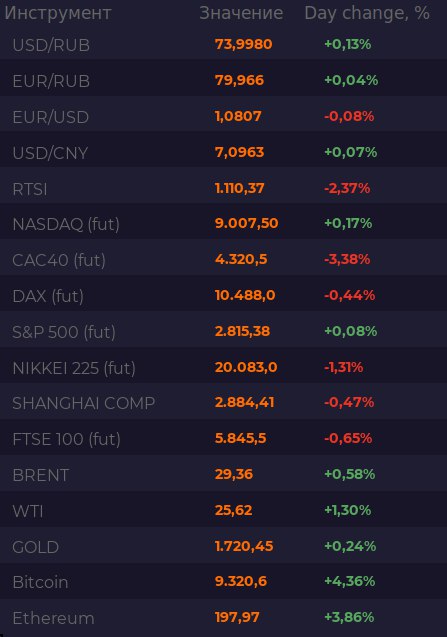Click the FTSE 100 (fut) label
Screen dimensions: 447x637
pyautogui.click(x=66, y=440)
